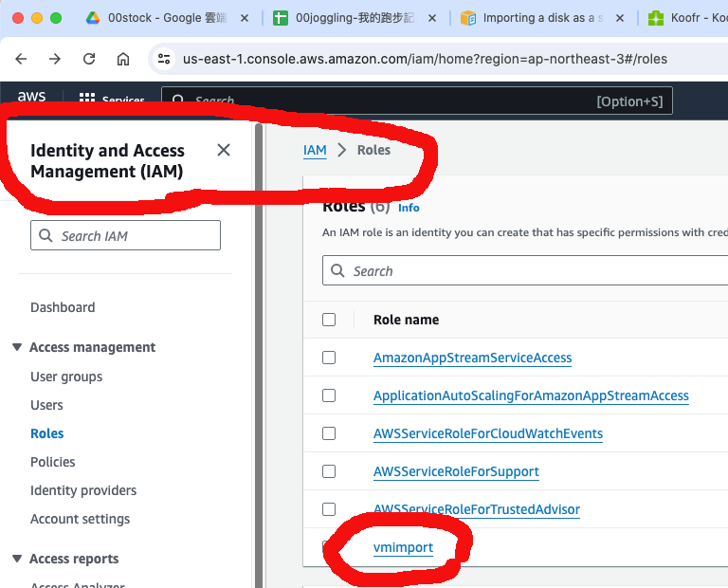Viewport: 728px width, 588px height.
Task: Go forward with browser forward arrow
Action: 55,59
